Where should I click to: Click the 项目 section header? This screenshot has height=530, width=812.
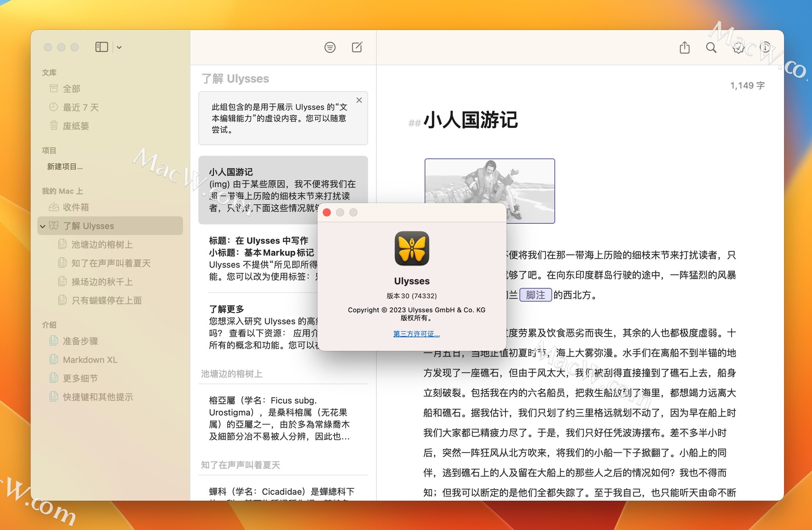coord(49,150)
